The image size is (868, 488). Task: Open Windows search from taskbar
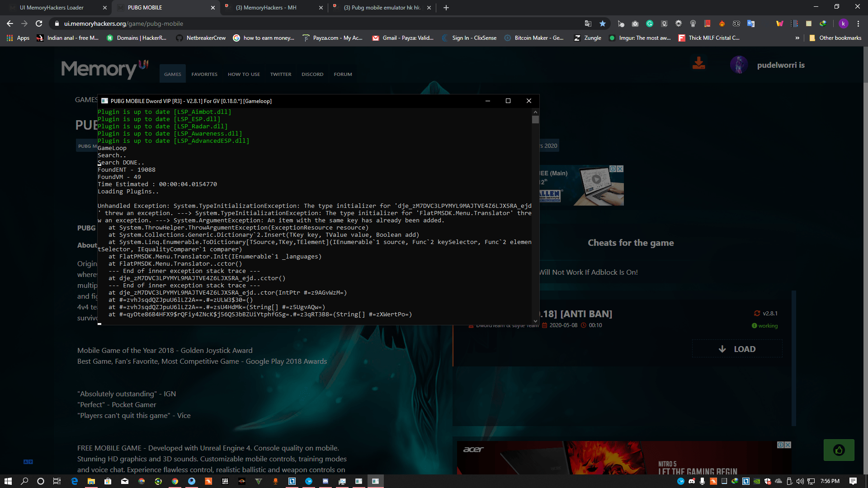point(24,481)
